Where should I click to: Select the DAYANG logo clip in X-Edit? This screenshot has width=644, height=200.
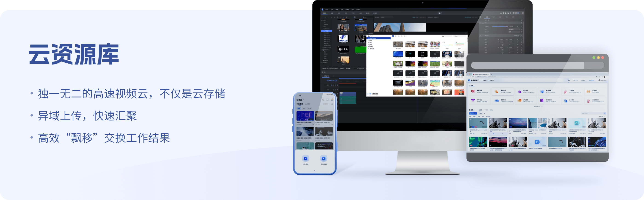pos(343,38)
